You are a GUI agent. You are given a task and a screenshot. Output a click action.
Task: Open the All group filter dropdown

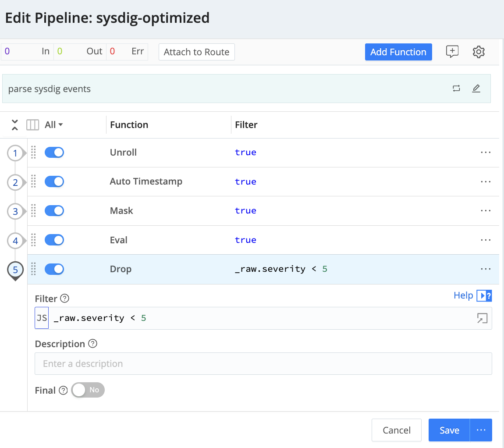(x=53, y=125)
